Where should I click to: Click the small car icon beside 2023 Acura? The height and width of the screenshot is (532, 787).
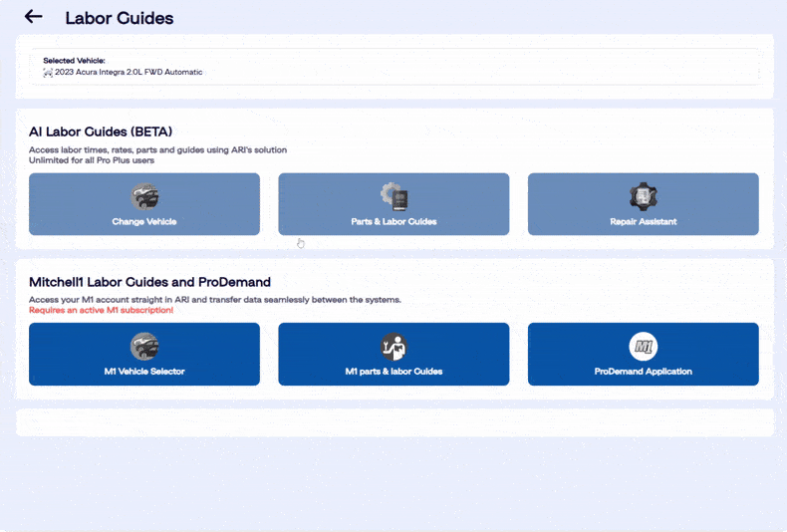point(48,73)
